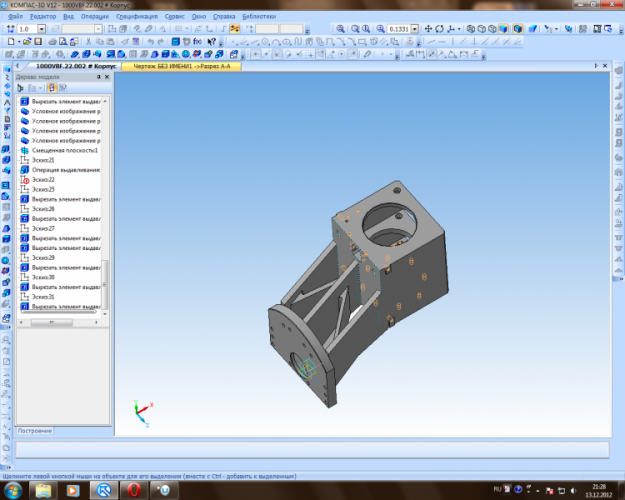
Task: Pin the Дерево модели panel with the pin icon
Action: (x=100, y=77)
